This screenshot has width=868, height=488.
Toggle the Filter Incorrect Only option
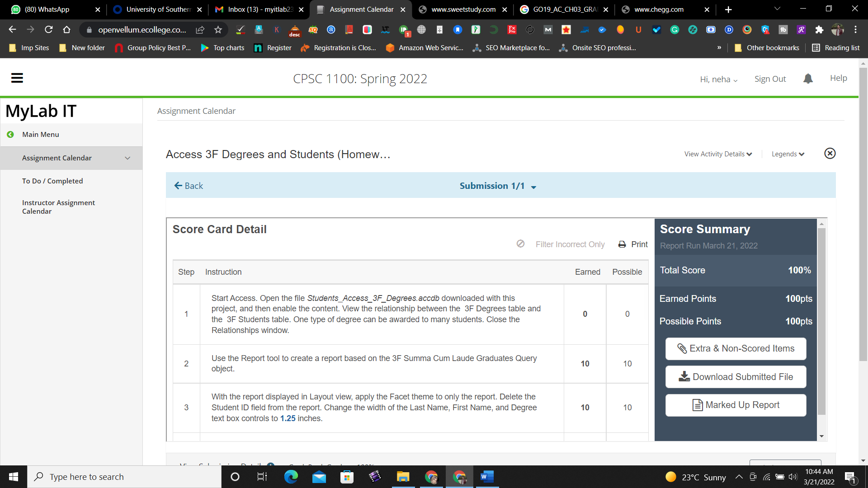pos(561,244)
